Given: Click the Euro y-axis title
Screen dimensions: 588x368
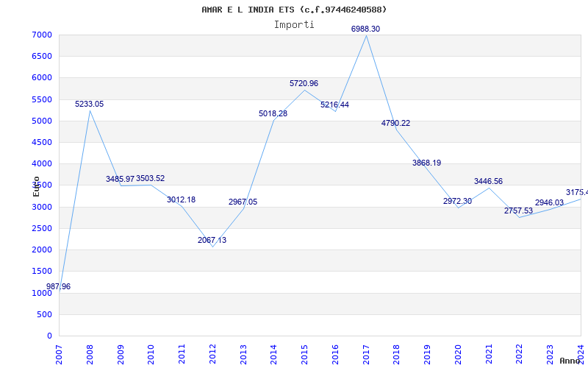Looking at the screenshot, I should pyautogui.click(x=36, y=186).
